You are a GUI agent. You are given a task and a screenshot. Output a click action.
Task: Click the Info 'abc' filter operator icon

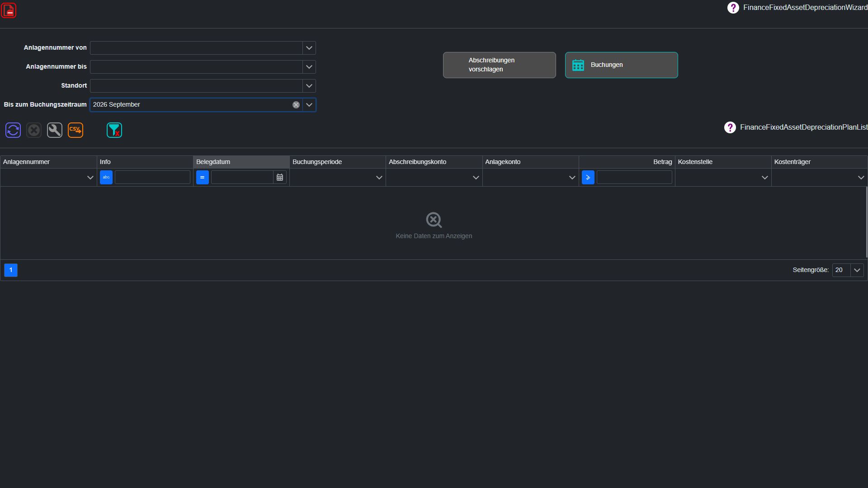(106, 178)
